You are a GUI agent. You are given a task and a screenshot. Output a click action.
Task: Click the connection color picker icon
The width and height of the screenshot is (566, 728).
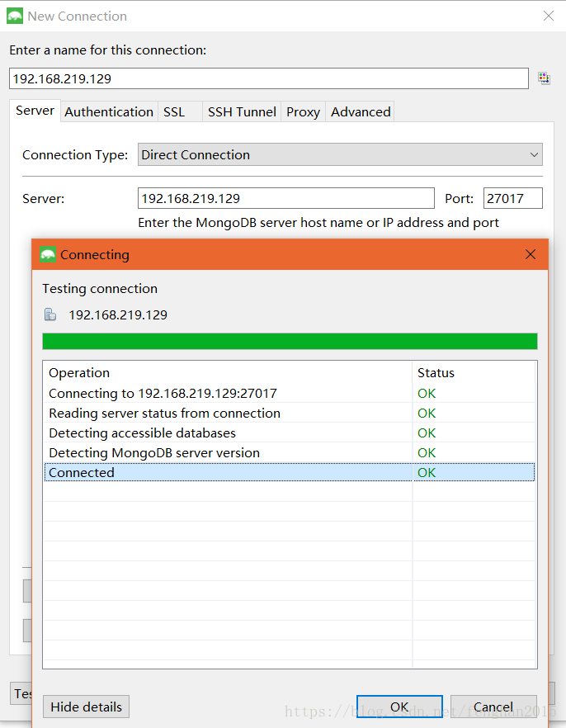545,78
